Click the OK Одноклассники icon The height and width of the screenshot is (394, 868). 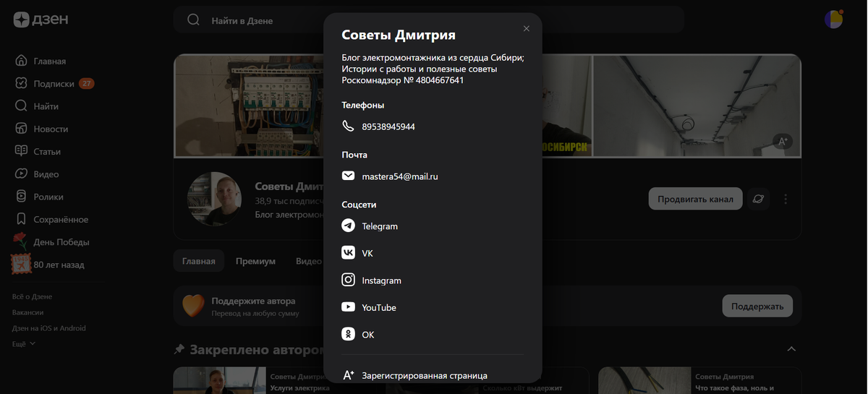click(x=348, y=334)
